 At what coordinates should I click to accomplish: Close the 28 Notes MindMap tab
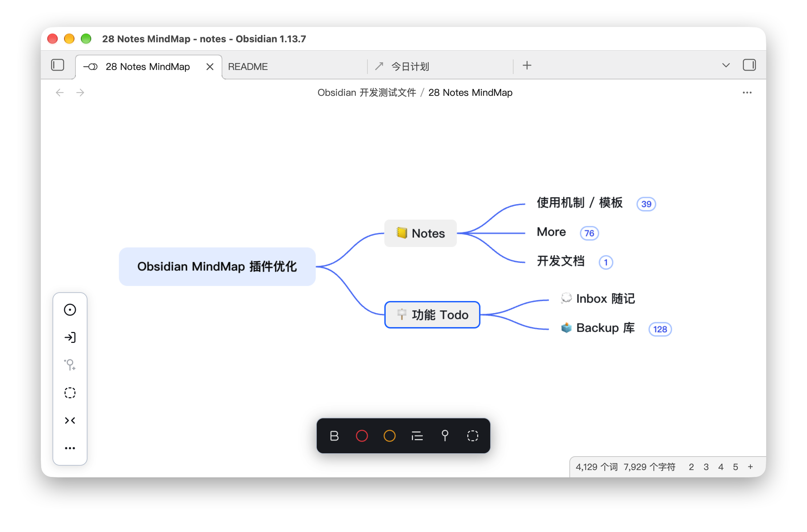(210, 67)
